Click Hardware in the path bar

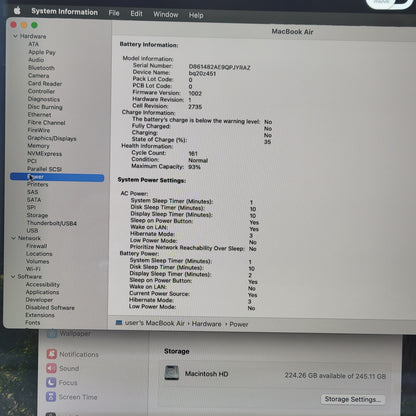coord(206,324)
